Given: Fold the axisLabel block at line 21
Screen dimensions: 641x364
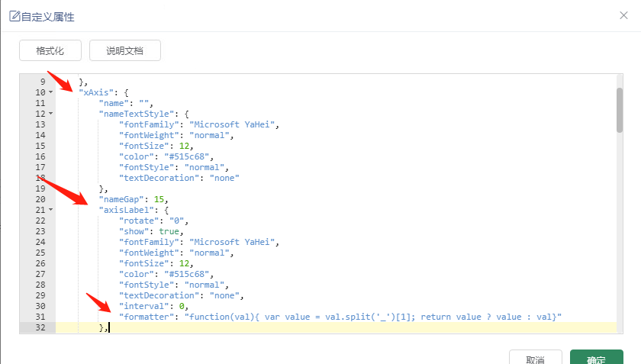Looking at the screenshot, I should pos(50,210).
